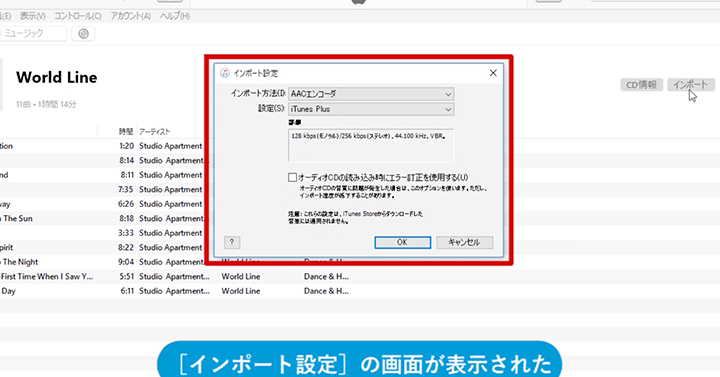
Task: Click the インポート button at top right
Action: point(691,85)
